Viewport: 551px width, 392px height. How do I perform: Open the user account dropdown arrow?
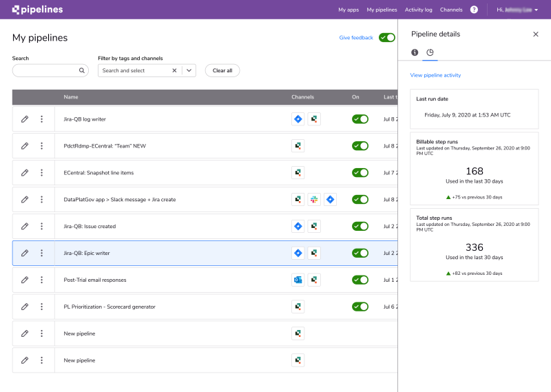point(537,10)
